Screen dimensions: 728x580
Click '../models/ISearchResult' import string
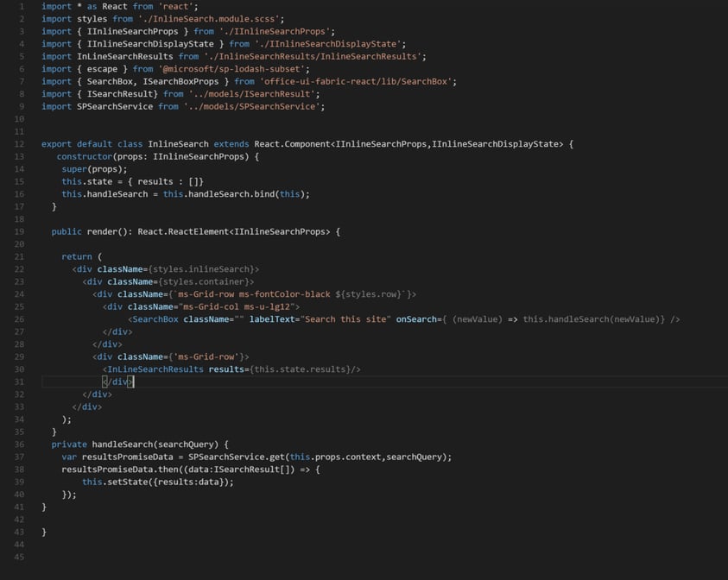(252, 94)
